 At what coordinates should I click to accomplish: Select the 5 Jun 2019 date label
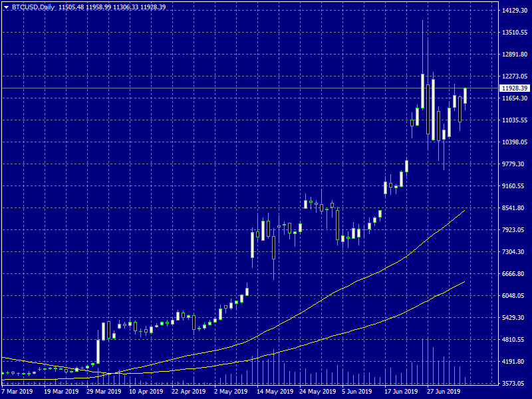(357, 392)
